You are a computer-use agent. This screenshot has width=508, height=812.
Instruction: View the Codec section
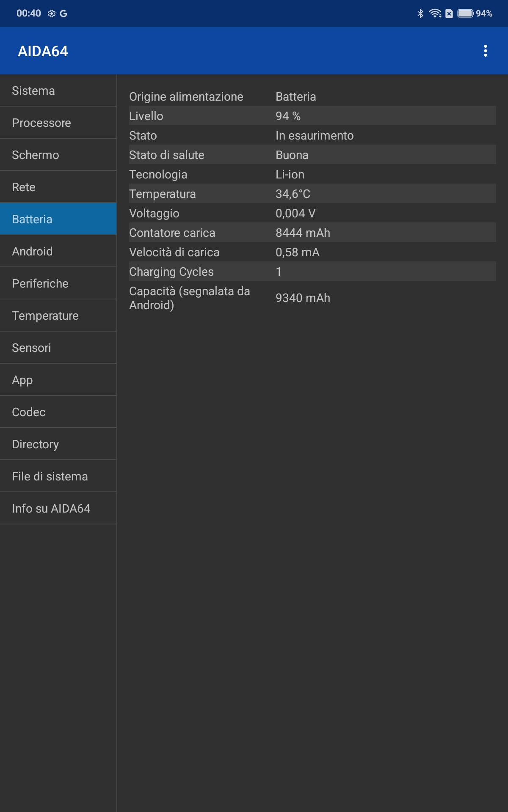[58, 412]
